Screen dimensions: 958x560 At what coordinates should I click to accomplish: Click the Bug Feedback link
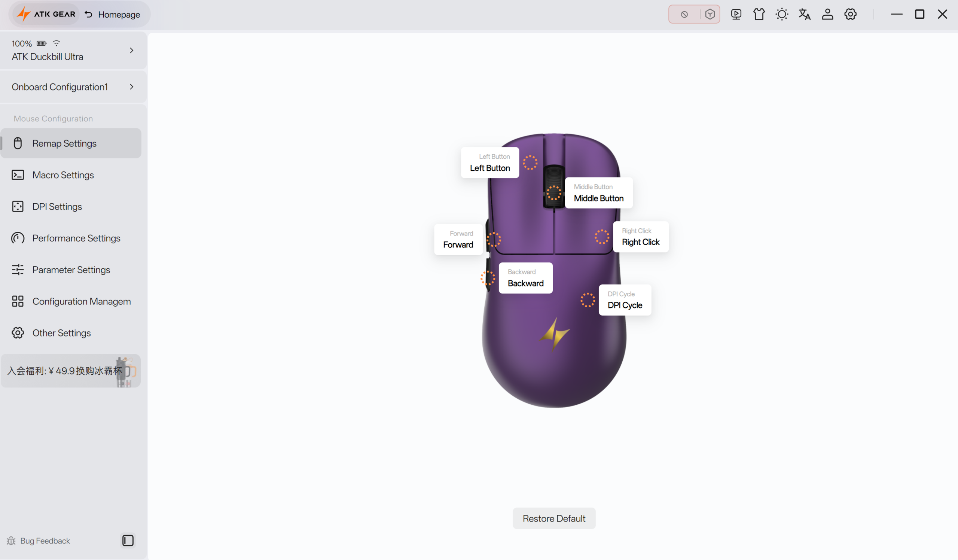[45, 541]
